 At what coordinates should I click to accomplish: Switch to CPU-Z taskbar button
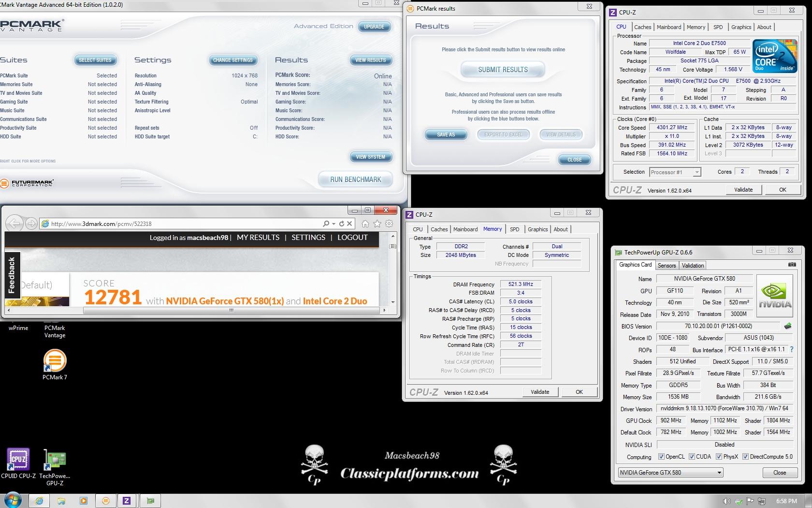coord(127,501)
